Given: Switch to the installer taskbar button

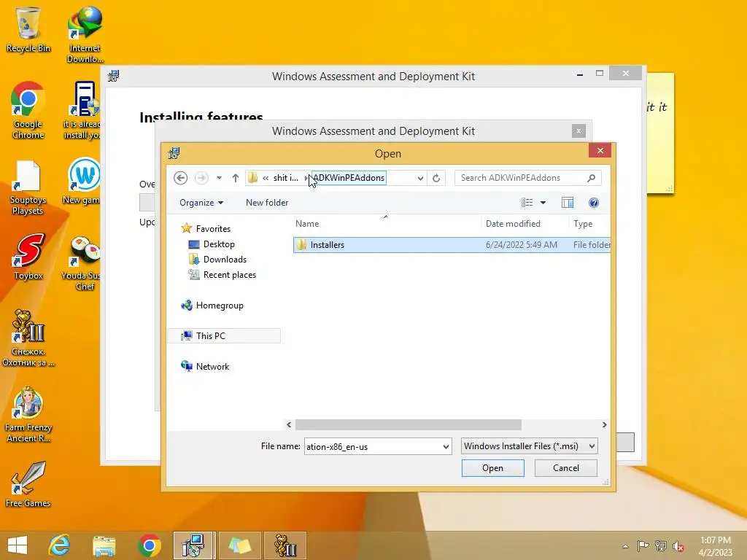Looking at the screenshot, I should 194,545.
